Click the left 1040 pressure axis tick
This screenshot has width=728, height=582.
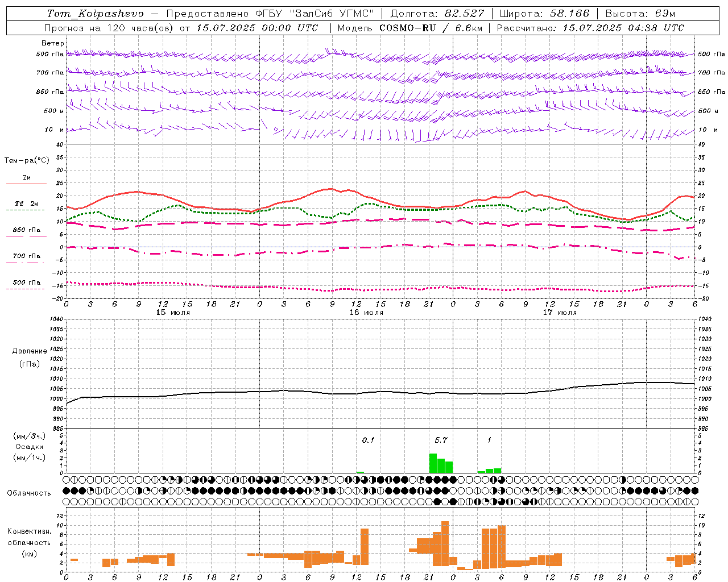click(x=57, y=319)
